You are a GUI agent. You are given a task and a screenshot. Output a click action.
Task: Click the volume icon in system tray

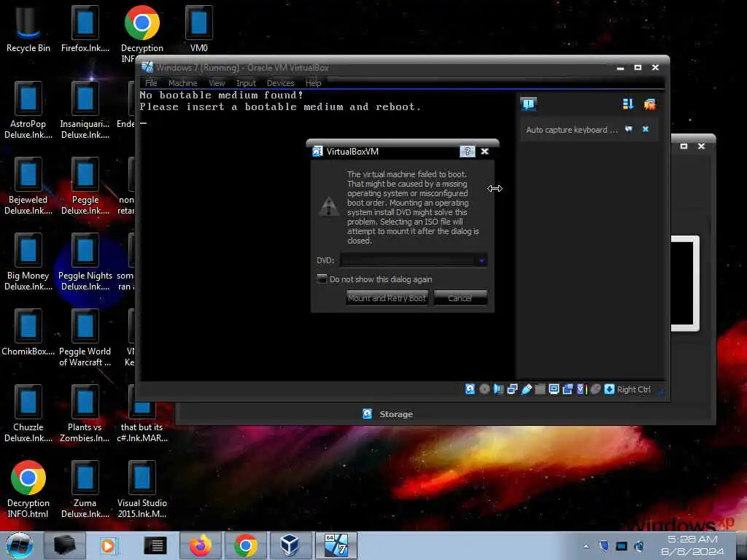(639, 545)
